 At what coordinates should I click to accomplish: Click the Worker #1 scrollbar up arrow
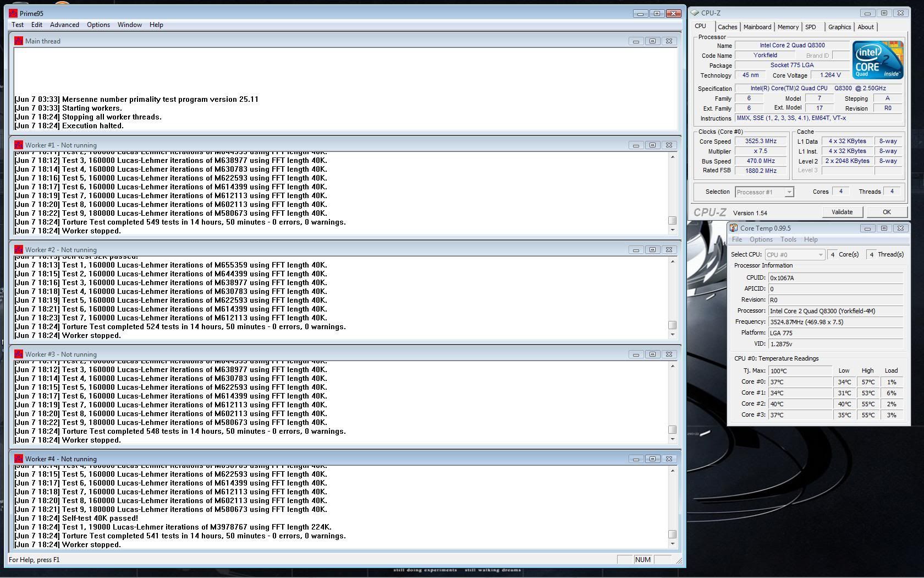[672, 157]
